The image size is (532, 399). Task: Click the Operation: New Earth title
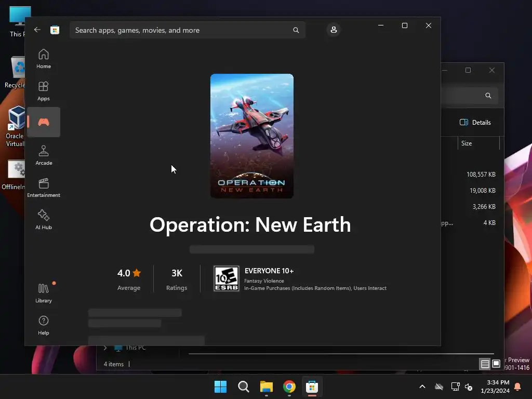pos(250,224)
